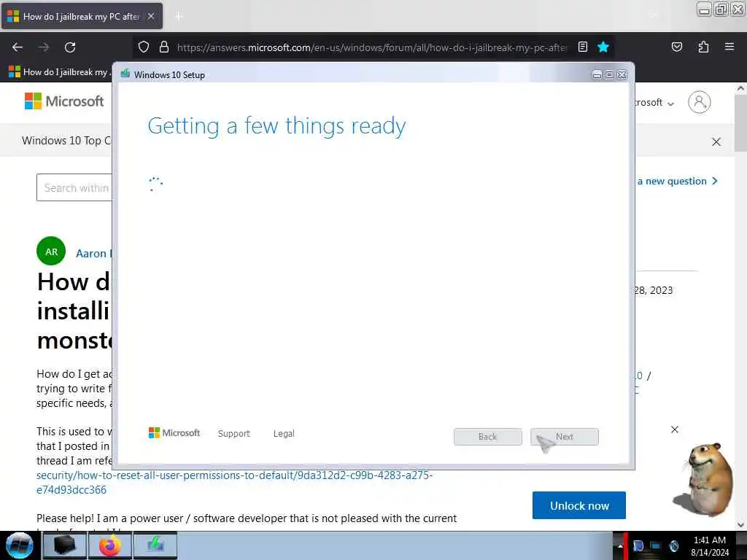Expand the Microsoft dropdown chevron in header
The image size is (747, 560).
(671, 104)
